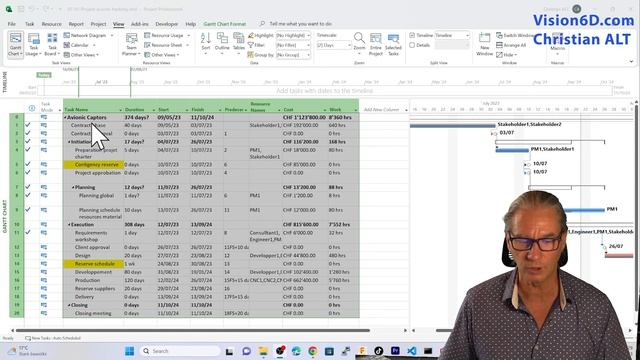The height and width of the screenshot is (360, 640).
Task: Switch to the Resource ribbon tab
Action: [x=51, y=24]
